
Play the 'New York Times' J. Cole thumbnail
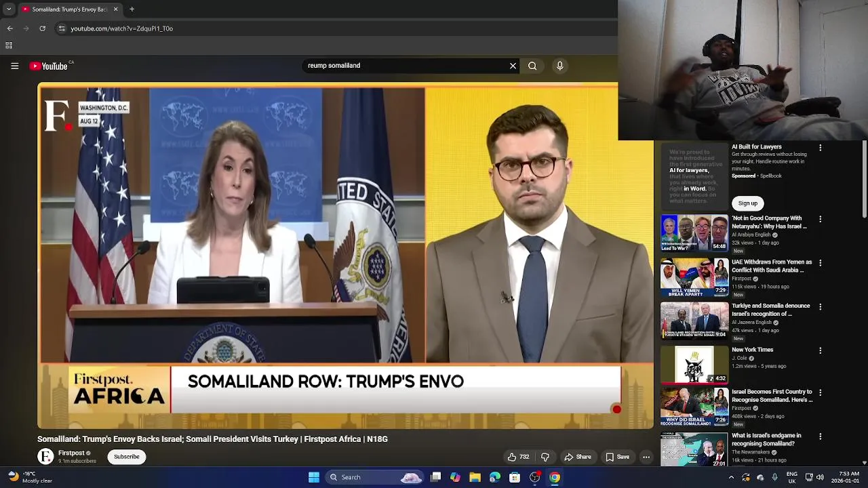pos(694,365)
